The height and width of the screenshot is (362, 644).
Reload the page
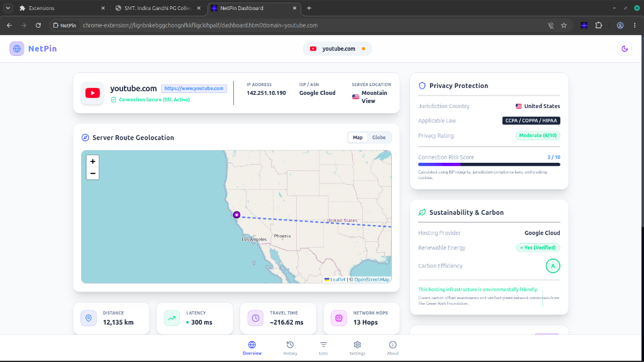38,25
